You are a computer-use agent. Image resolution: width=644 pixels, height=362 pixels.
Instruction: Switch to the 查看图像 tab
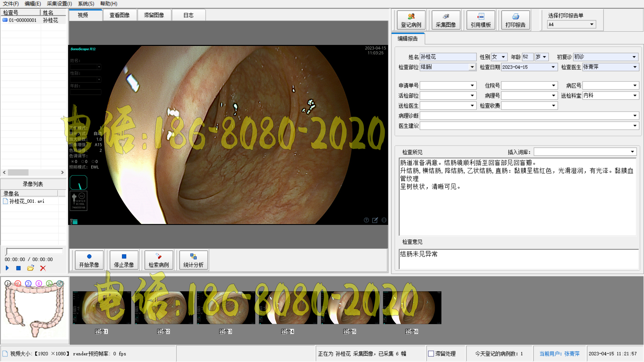(119, 15)
